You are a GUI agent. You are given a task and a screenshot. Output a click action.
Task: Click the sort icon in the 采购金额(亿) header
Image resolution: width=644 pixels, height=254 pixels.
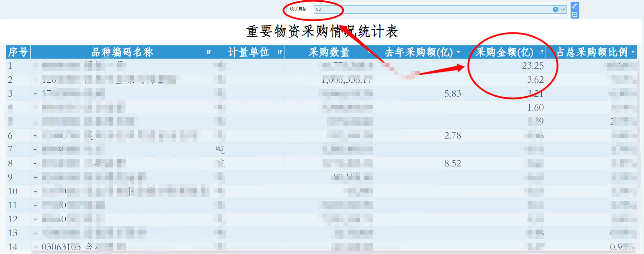click(x=541, y=52)
